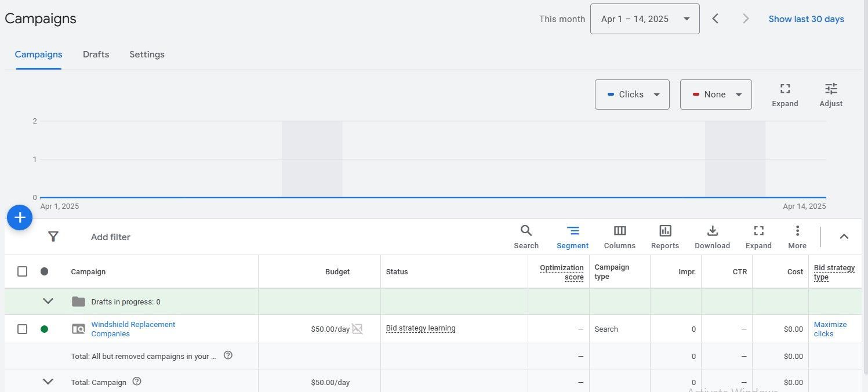868x392 pixels.
Task: Check the Windshield Replacement Companies row checkbox
Action: coord(22,329)
